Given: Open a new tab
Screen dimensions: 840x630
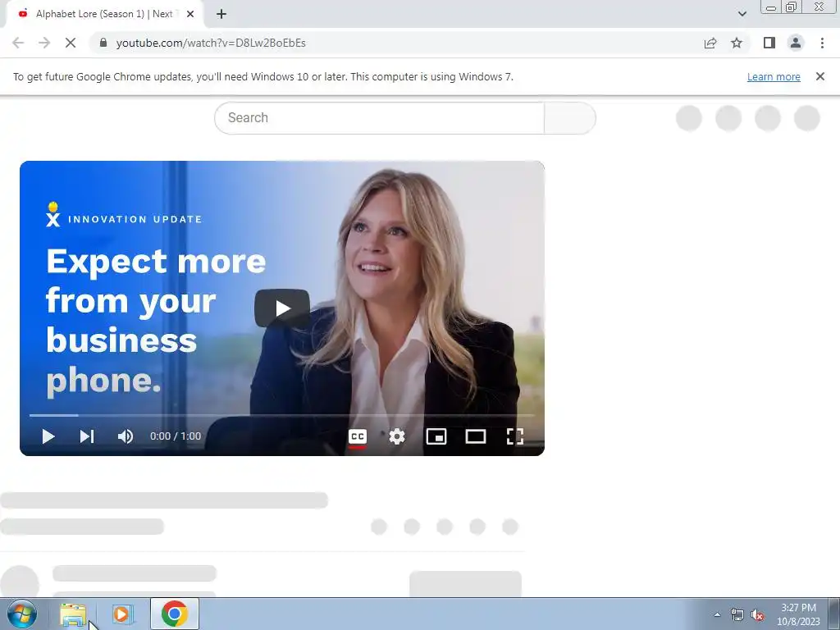Looking at the screenshot, I should (221, 14).
